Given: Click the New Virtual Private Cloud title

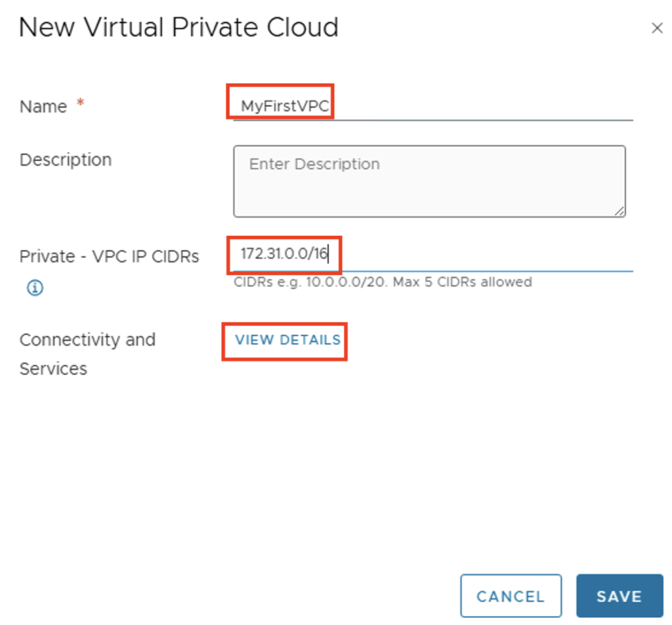Looking at the screenshot, I should [x=178, y=28].
